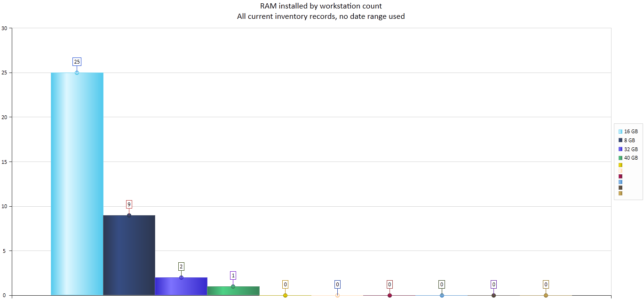Image resolution: width=644 pixels, height=299 pixels.
Task: Select the "40 GB" legend text
Action: 631,158
